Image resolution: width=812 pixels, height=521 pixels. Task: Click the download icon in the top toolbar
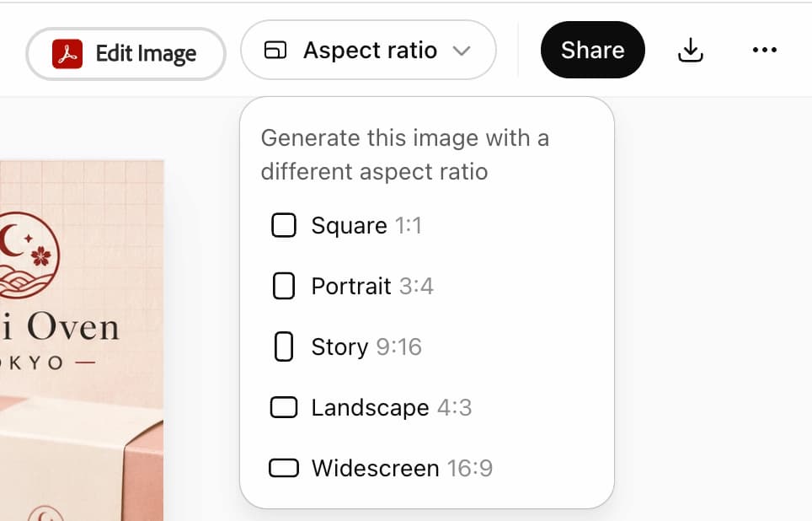click(x=691, y=51)
